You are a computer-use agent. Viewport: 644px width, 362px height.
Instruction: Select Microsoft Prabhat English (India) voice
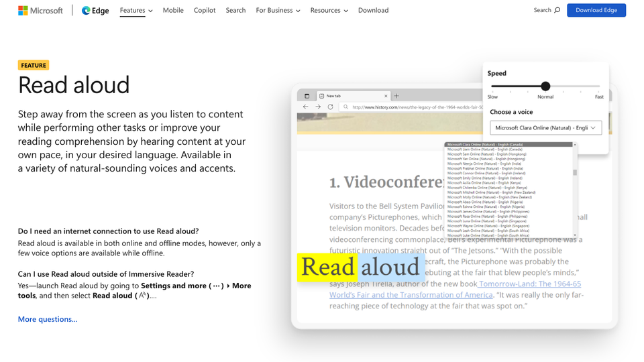(485, 168)
